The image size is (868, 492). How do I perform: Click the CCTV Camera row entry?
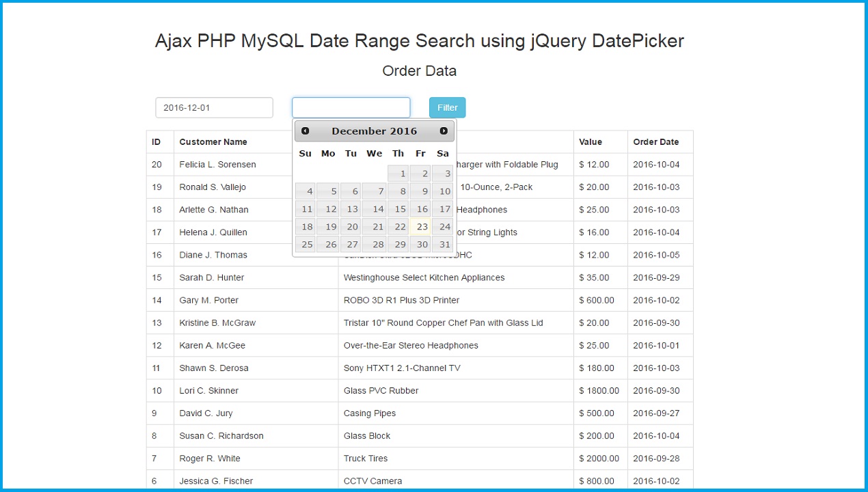pos(372,481)
